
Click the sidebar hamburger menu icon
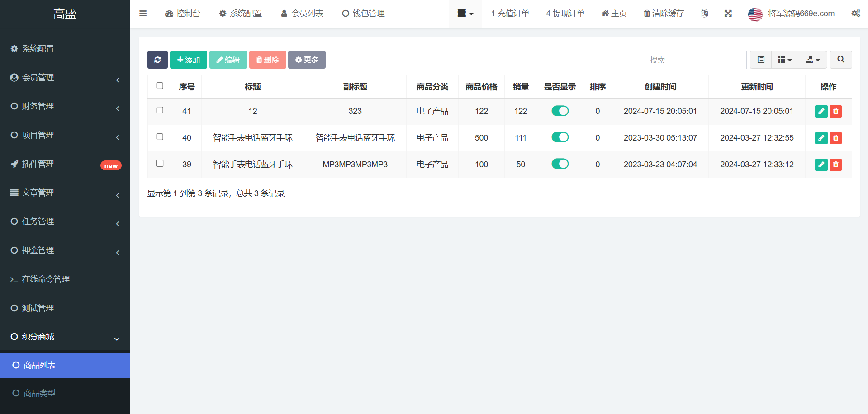pos(143,14)
